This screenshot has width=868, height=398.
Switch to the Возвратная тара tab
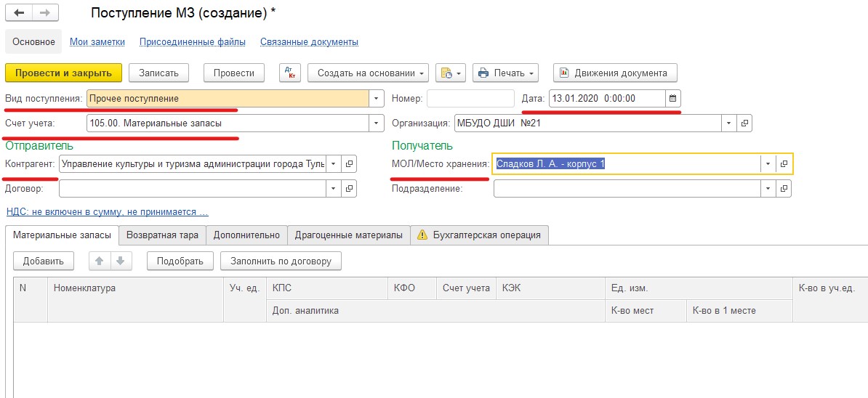[162, 235]
